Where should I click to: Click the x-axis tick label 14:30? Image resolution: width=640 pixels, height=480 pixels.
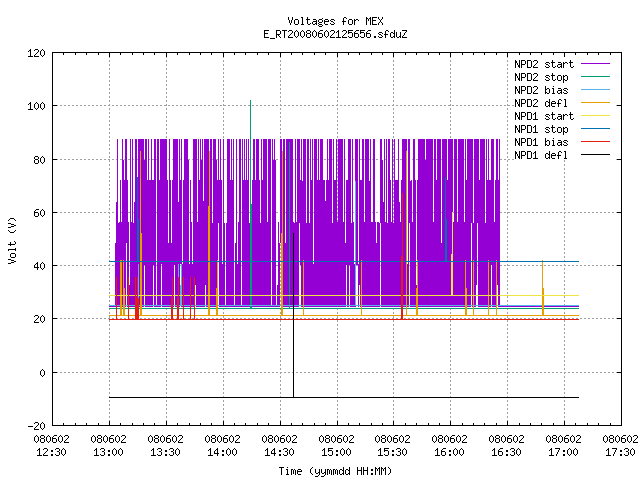pyautogui.click(x=279, y=452)
